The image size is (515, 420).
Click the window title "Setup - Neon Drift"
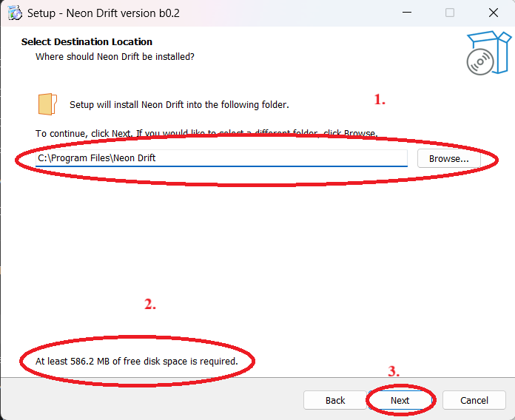click(104, 13)
